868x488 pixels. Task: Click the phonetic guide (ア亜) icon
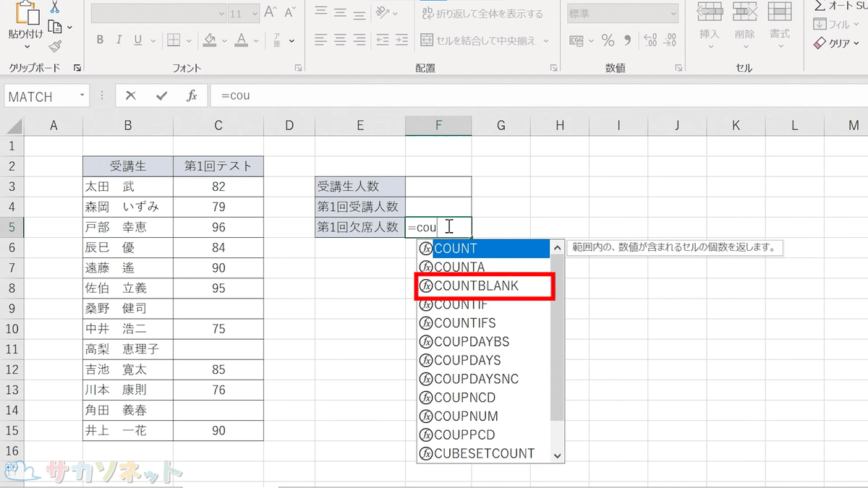click(x=276, y=40)
